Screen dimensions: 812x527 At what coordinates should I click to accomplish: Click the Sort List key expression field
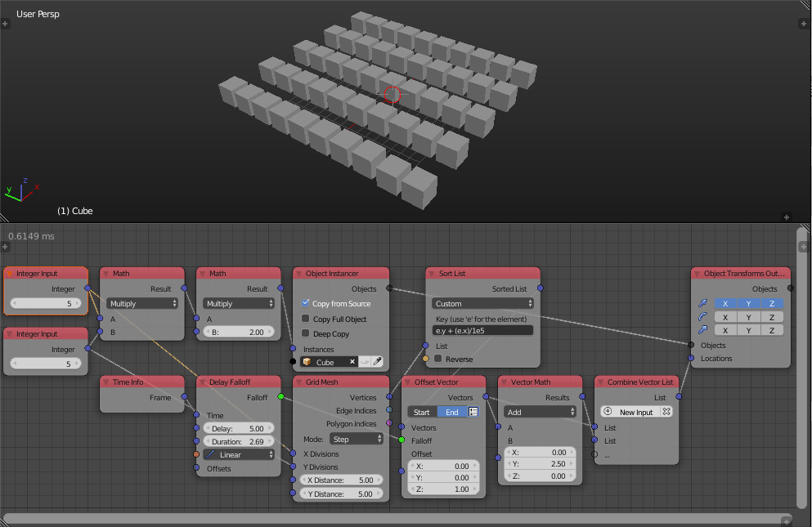482,330
